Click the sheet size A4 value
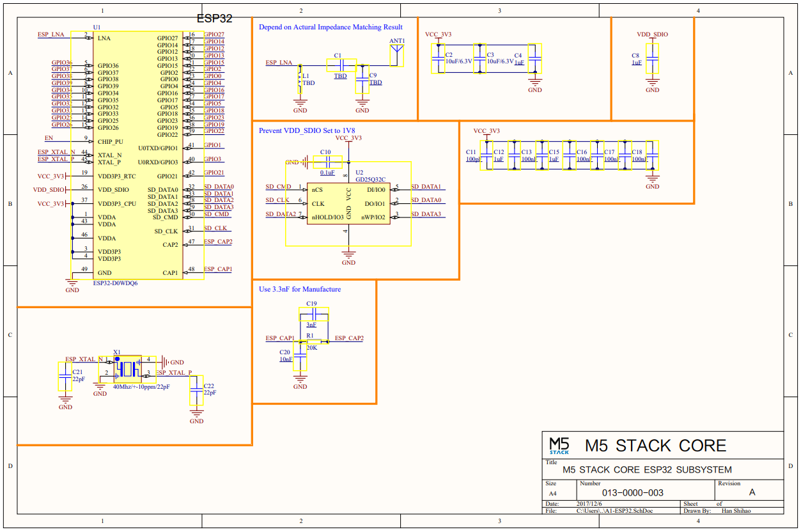Viewport: 801px width, 532px height. pos(553,494)
